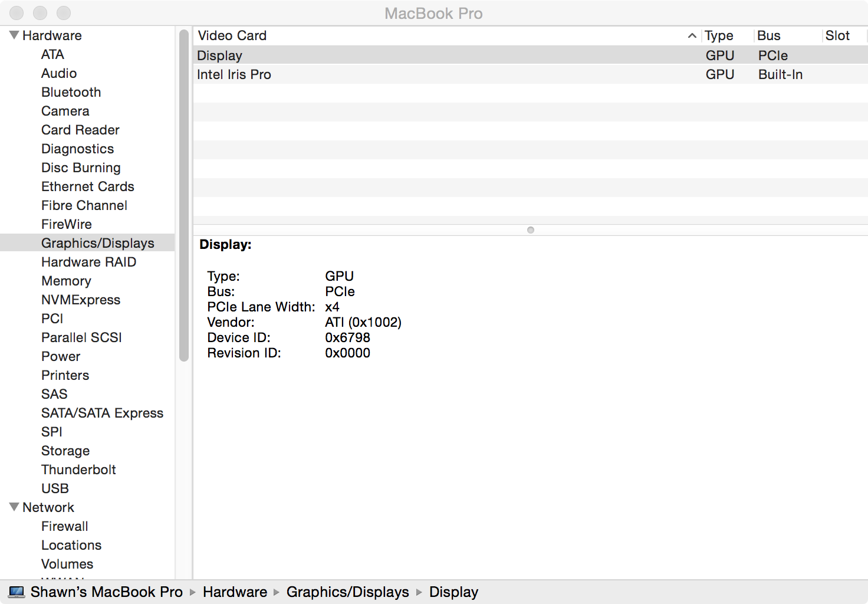Viewport: 868px width, 604px height.
Task: Open the Bluetooth hardware section
Action: (x=71, y=92)
